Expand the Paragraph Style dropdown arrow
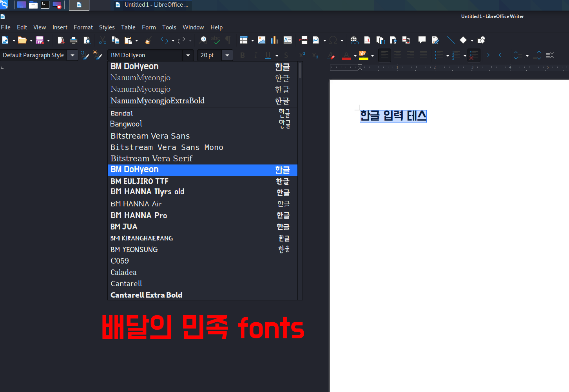This screenshot has width=569, height=392. (x=72, y=55)
